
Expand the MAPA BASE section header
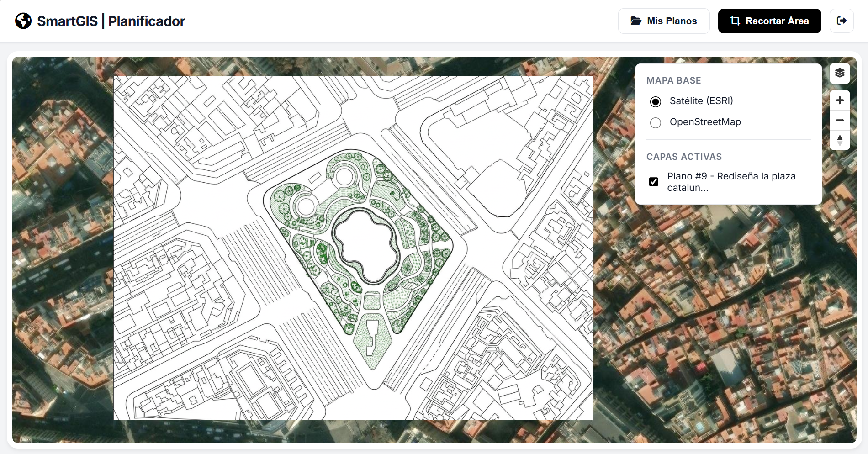(x=673, y=80)
